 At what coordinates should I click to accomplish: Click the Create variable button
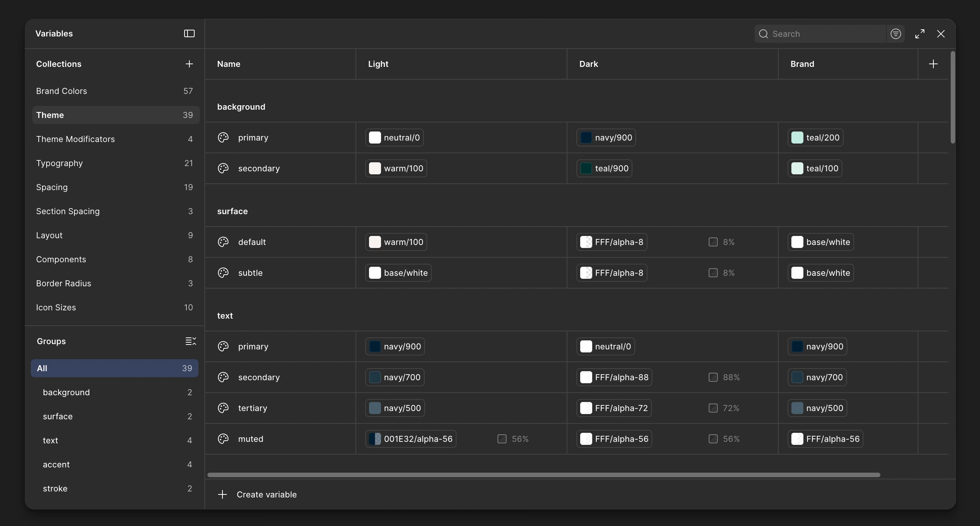[x=257, y=494]
